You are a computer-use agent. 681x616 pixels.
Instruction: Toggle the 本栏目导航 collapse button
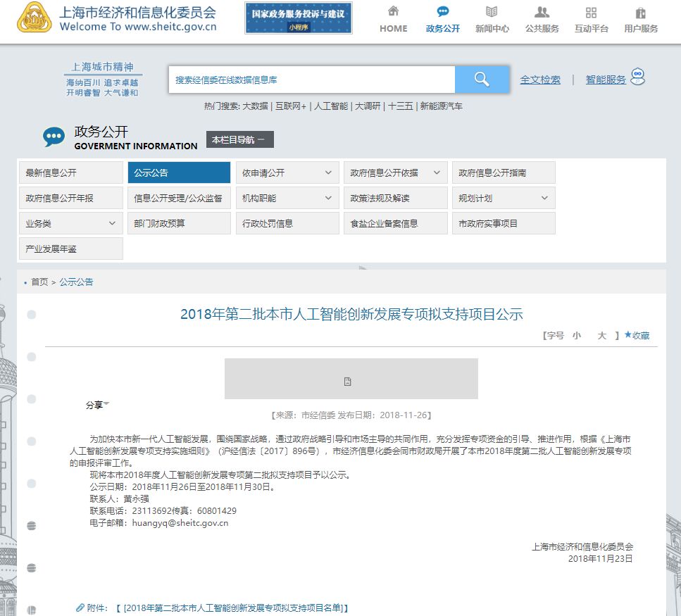pos(239,139)
